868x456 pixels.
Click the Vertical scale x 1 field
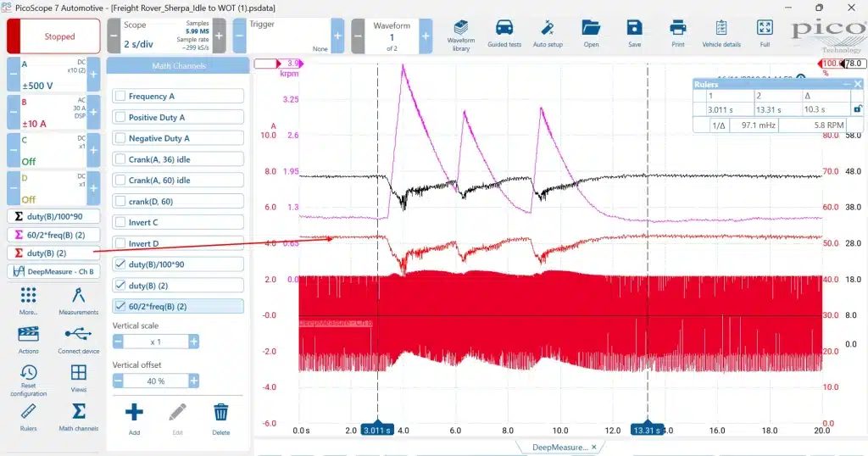[156, 342]
